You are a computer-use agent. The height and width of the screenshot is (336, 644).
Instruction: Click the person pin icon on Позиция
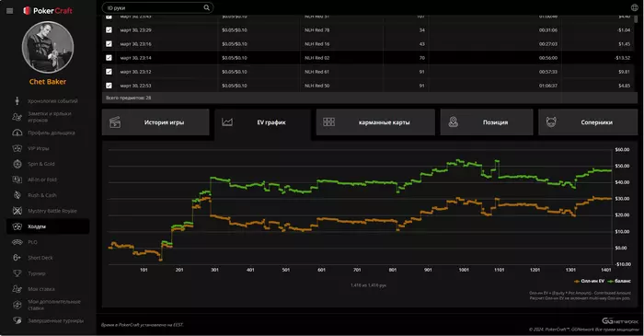(453, 122)
